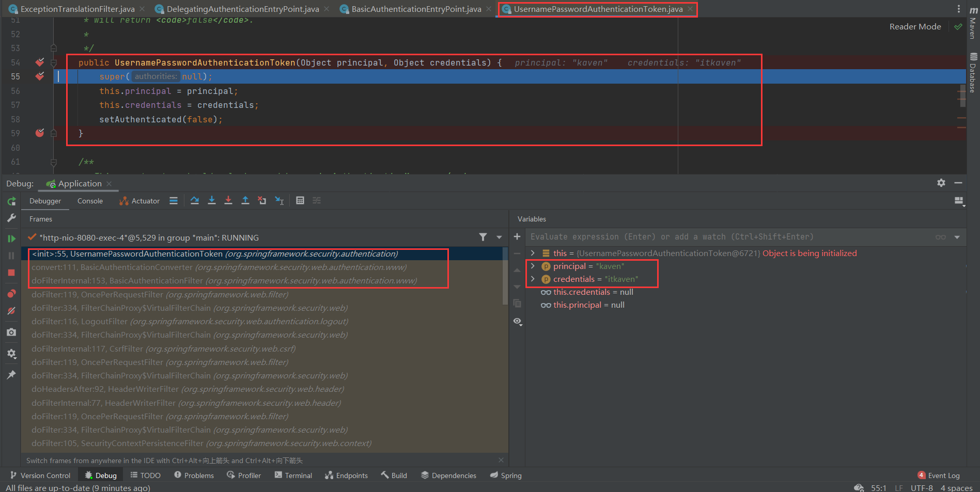The image size is (980, 492).
Task: Click the Trace Current Stream Chain icon
Action: tap(317, 201)
